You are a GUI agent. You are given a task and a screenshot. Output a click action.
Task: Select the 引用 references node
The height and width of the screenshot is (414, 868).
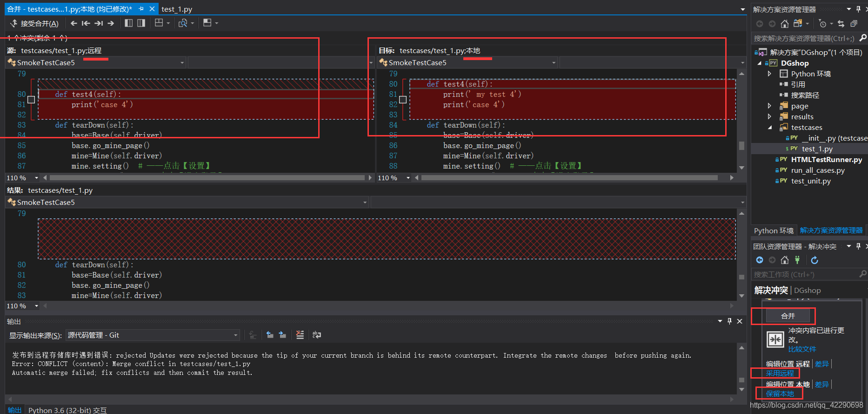[798, 84]
